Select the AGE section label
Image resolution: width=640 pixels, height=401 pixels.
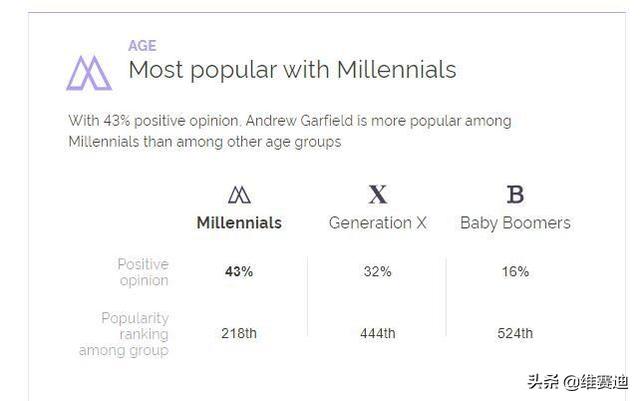tap(142, 46)
